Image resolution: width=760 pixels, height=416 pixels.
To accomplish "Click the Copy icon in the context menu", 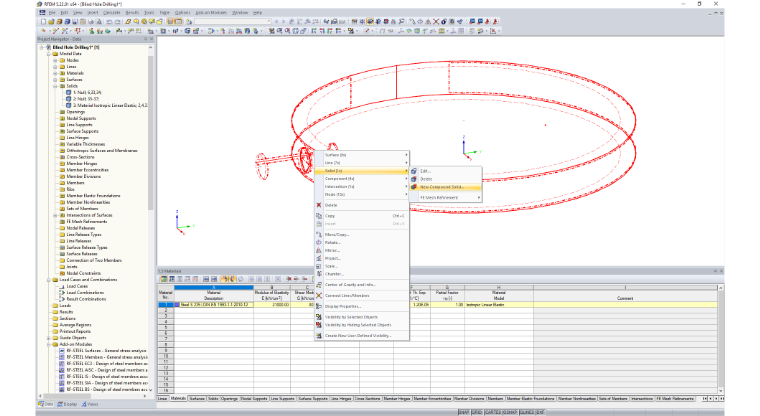I will [319, 216].
